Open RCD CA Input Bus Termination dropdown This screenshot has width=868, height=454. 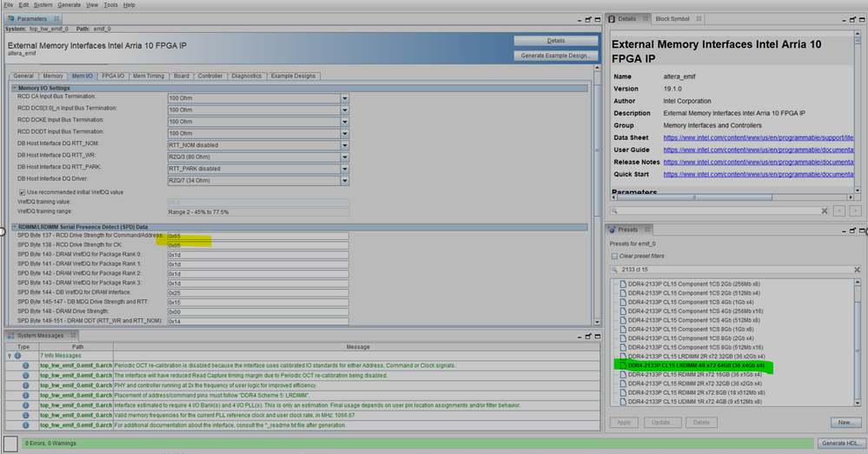pos(345,98)
